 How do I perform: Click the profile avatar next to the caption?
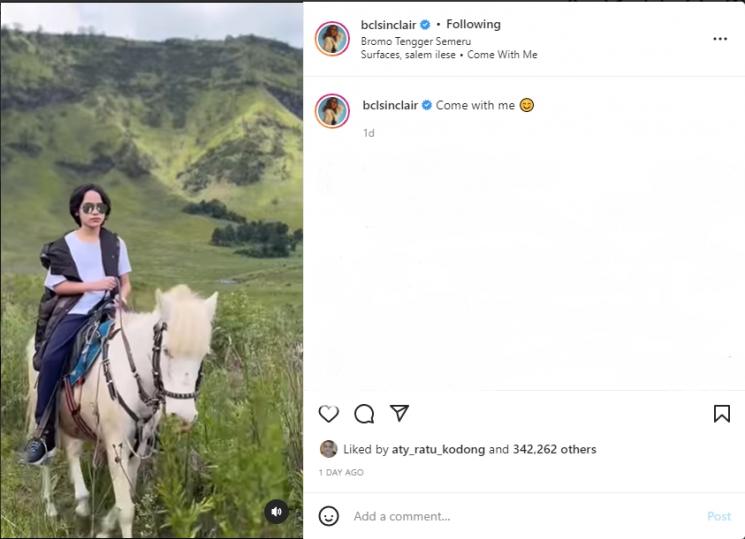332,111
